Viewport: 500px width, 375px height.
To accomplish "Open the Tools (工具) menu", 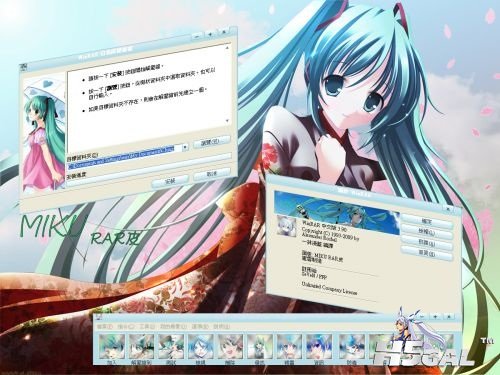I will [146, 327].
